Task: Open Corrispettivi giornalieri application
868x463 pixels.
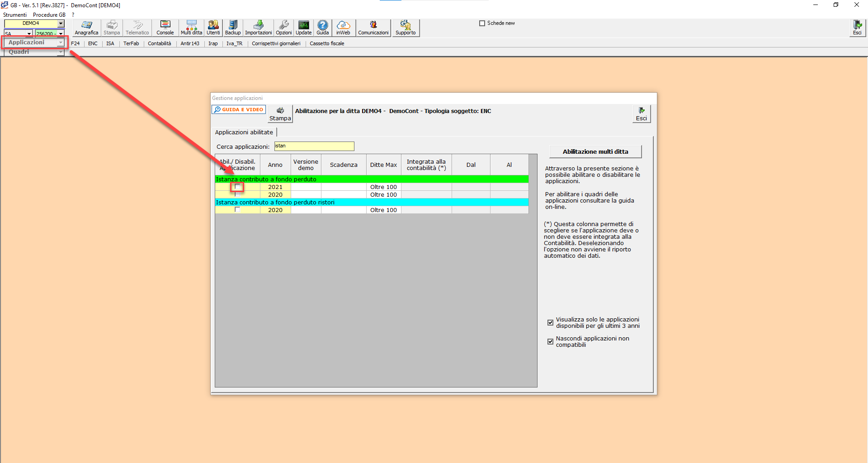Action: tap(276, 43)
